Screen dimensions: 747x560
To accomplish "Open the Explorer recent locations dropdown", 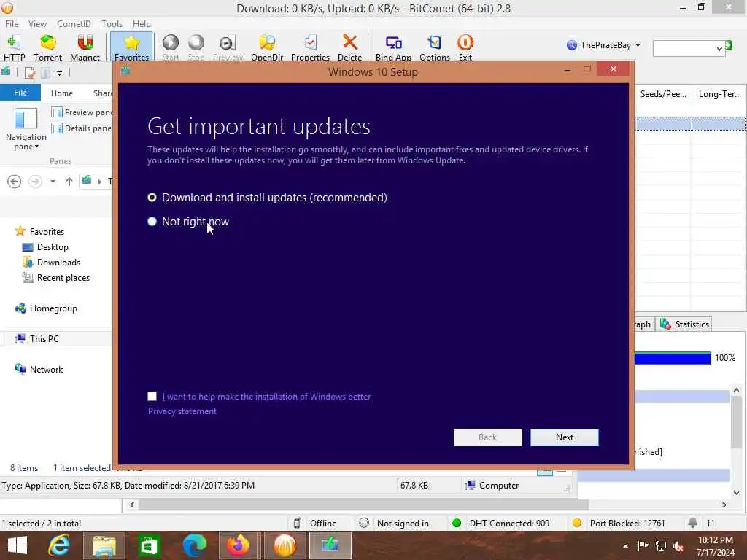I will [53, 182].
